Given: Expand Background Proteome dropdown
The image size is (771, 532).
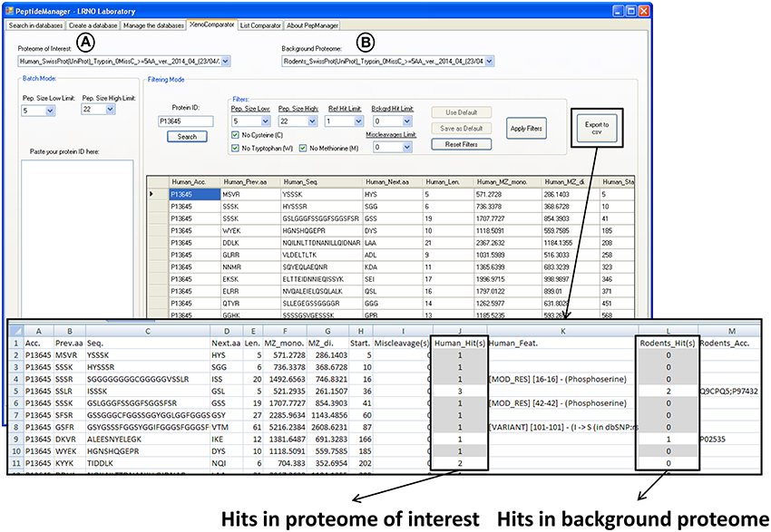Looking at the screenshot, I should pos(489,62).
